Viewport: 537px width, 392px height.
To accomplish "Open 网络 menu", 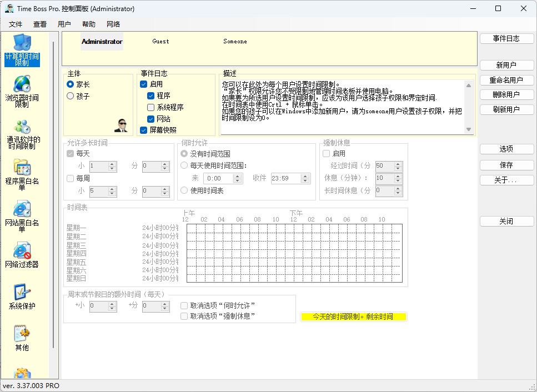I will 113,24.
